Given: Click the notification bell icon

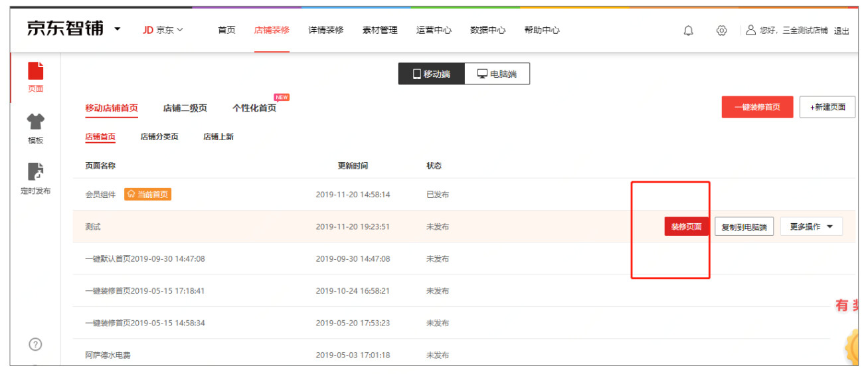Looking at the screenshot, I should (688, 31).
